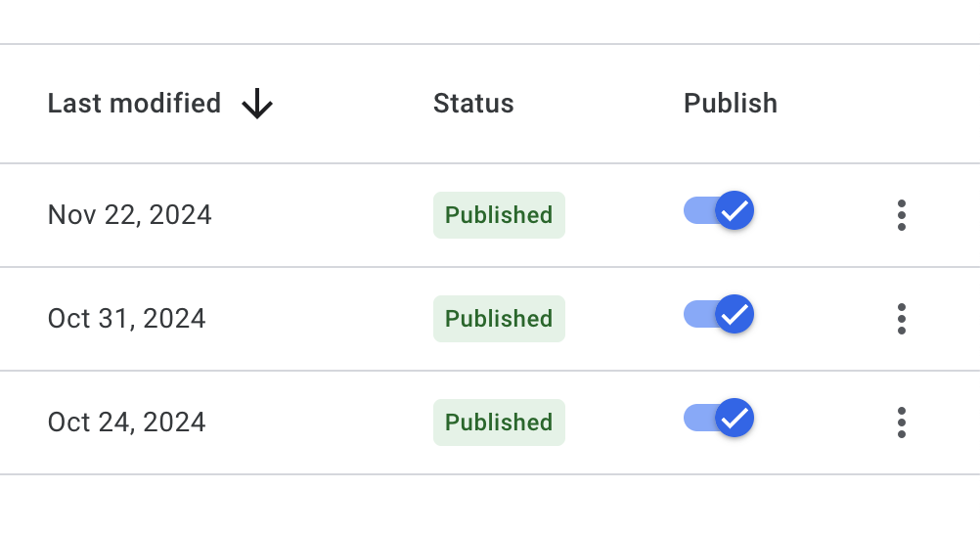Click the Published badge in the Nov 22 row
The image size is (980, 534).
pyautogui.click(x=499, y=215)
